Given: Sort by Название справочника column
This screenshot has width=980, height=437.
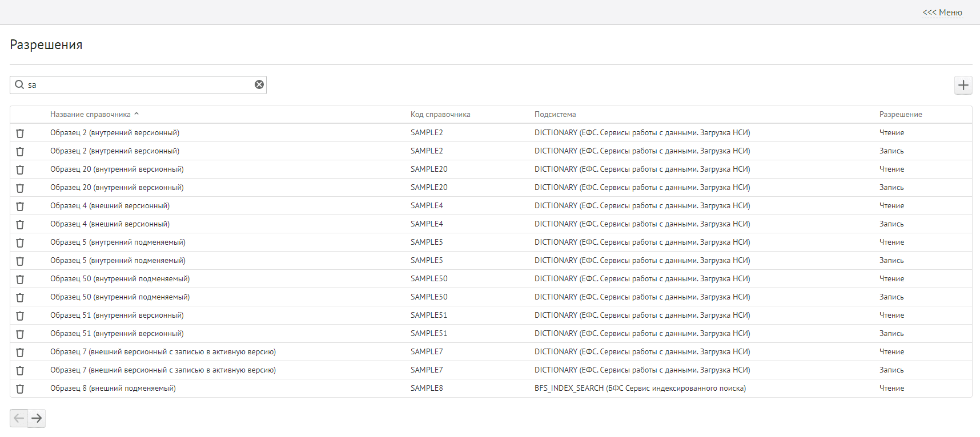Looking at the screenshot, I should pyautogui.click(x=90, y=115).
